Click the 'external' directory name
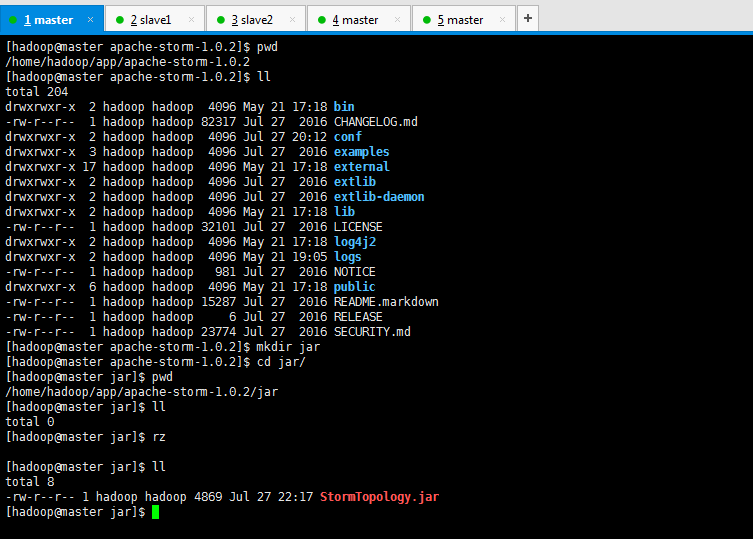 point(362,167)
